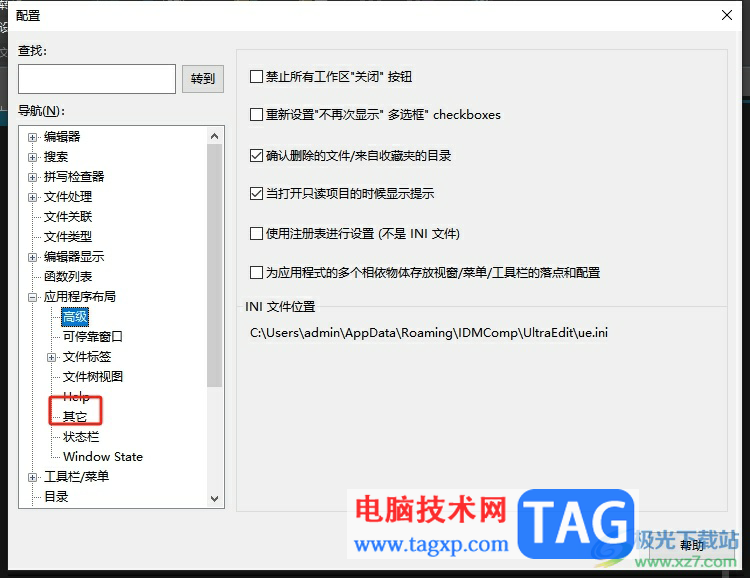
Task: Expand the 搜索 tree node
Action: 32,157
